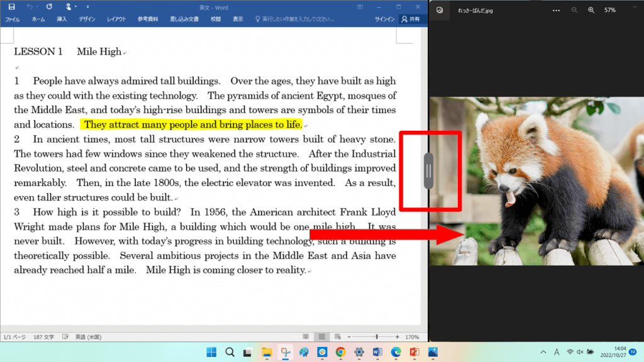The image size is (644, 362).
Task: Click the 共有 (Share) button
Action: click(x=411, y=19)
